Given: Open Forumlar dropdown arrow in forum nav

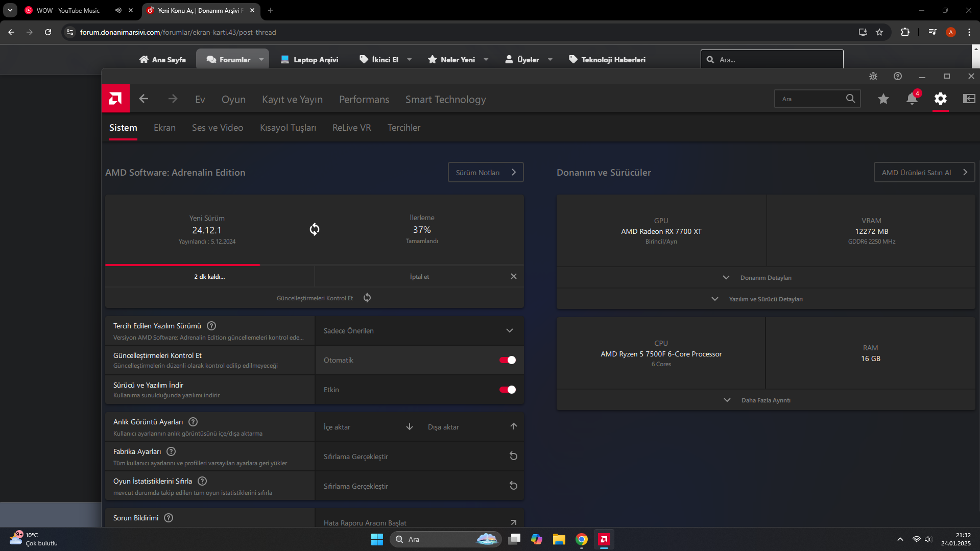Looking at the screenshot, I should tap(261, 60).
